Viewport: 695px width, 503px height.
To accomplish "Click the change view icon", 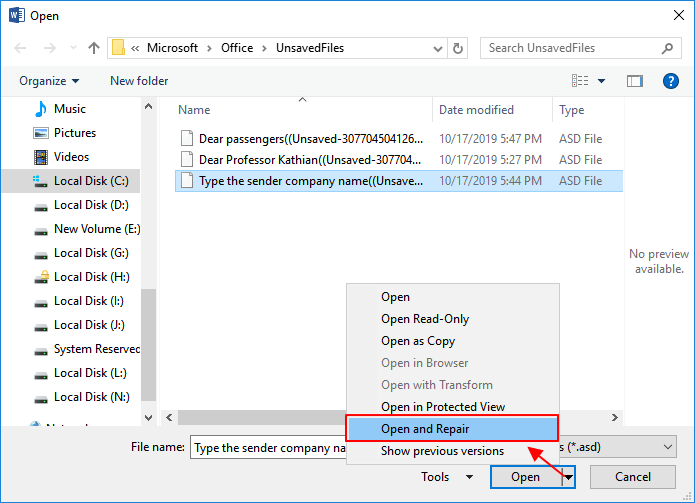I will [580, 81].
